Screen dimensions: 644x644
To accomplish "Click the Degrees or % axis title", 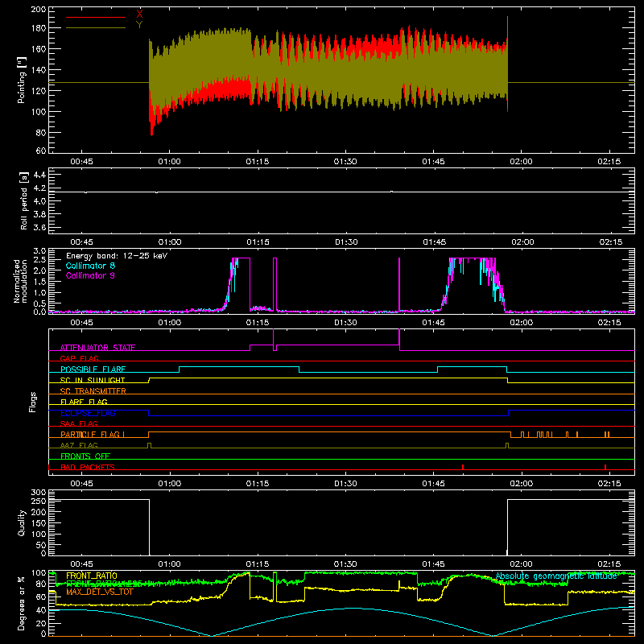I will [x=22, y=603].
